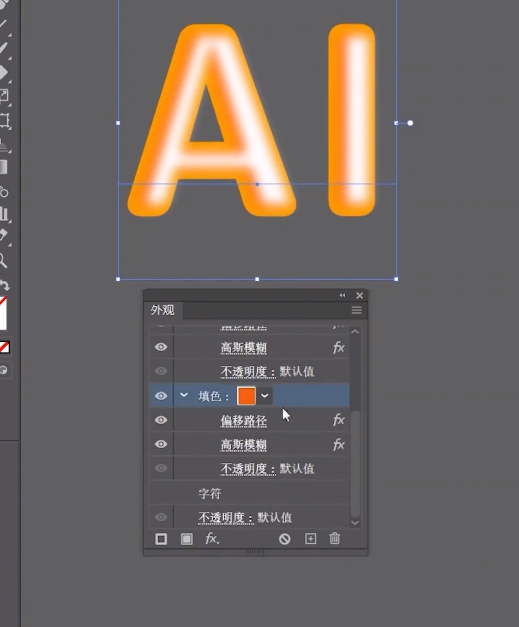Screen dimensions: 519x627
Task: Clear appearance with the no-symbol icon
Action: tap(285, 539)
